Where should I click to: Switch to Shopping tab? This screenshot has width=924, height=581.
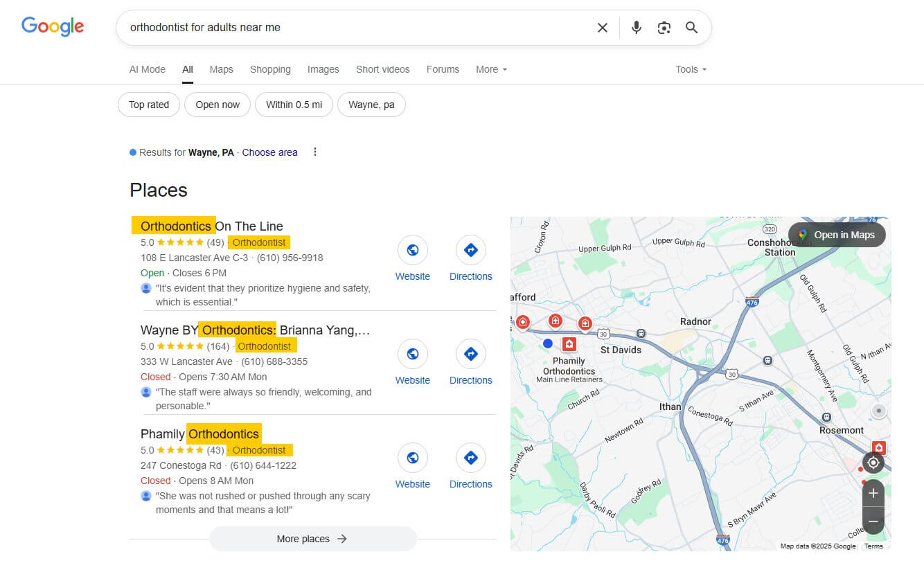270,69
